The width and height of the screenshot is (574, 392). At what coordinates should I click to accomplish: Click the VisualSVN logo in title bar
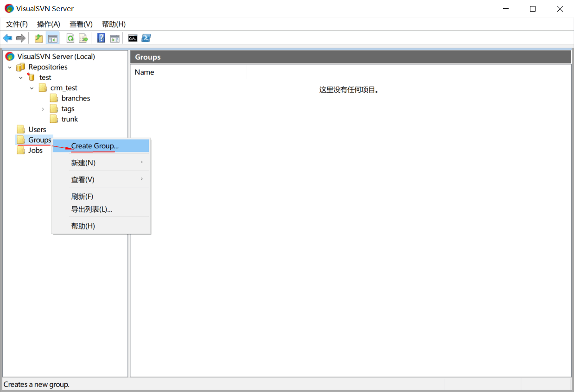click(x=9, y=8)
